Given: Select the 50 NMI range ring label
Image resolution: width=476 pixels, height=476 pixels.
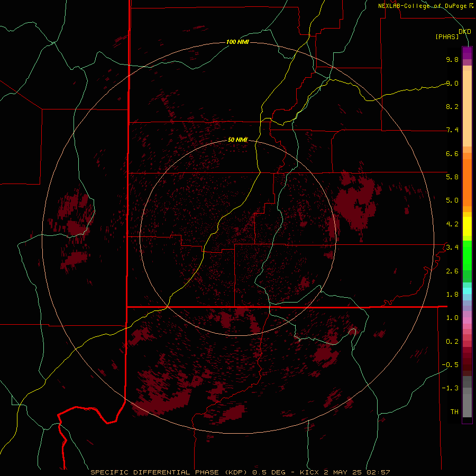Looking at the screenshot, I should pos(237,140).
